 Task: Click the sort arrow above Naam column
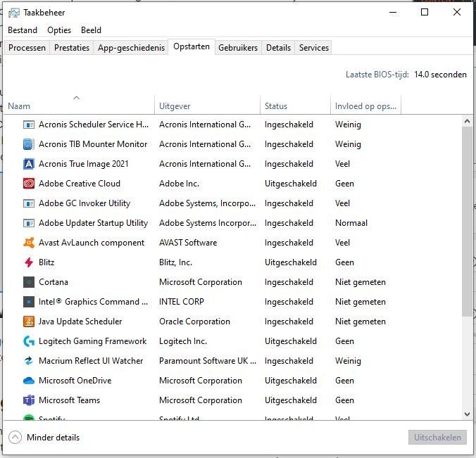click(77, 98)
